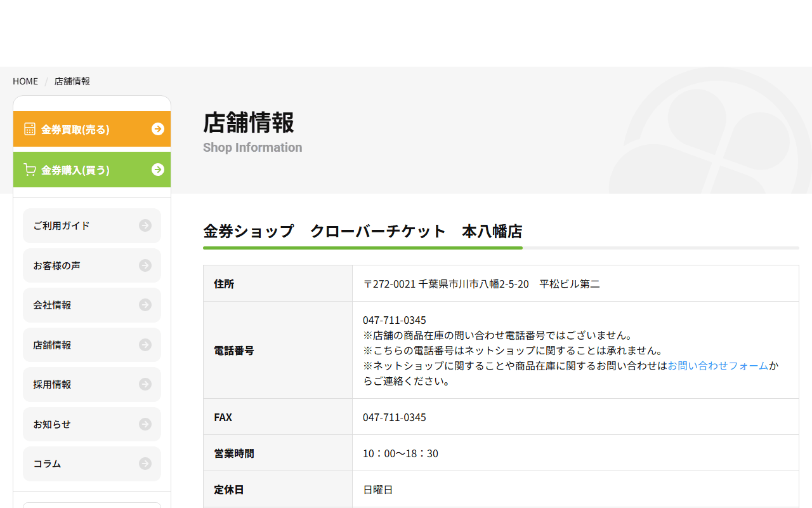Viewport: 812px width, 508px height.
Task: Open 採用情報 menu item
Action: 92,384
